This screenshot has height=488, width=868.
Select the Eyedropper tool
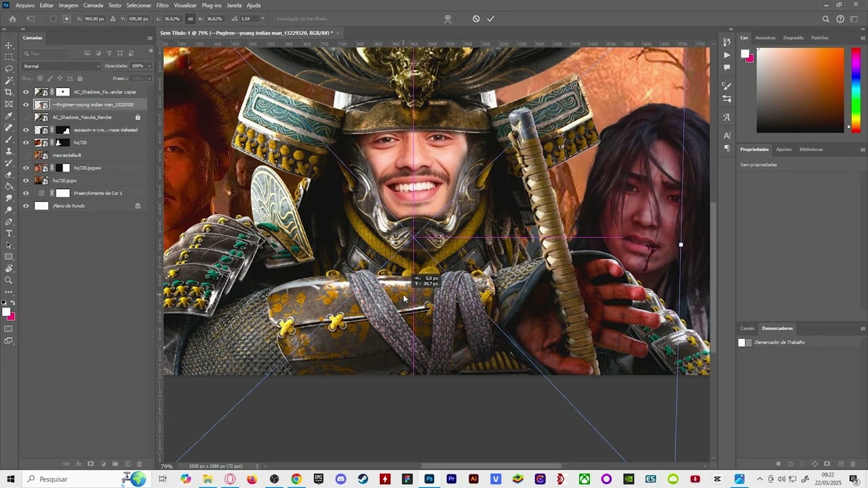[x=9, y=116]
